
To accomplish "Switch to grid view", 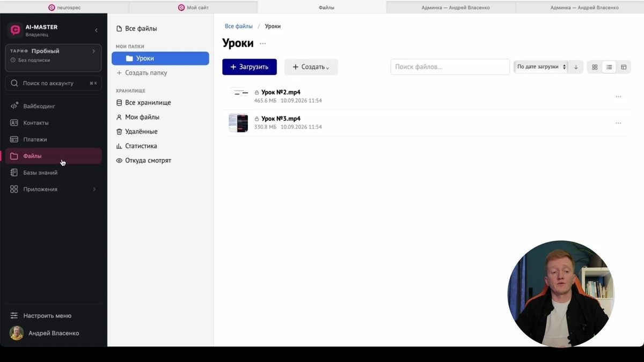I will pyautogui.click(x=595, y=67).
